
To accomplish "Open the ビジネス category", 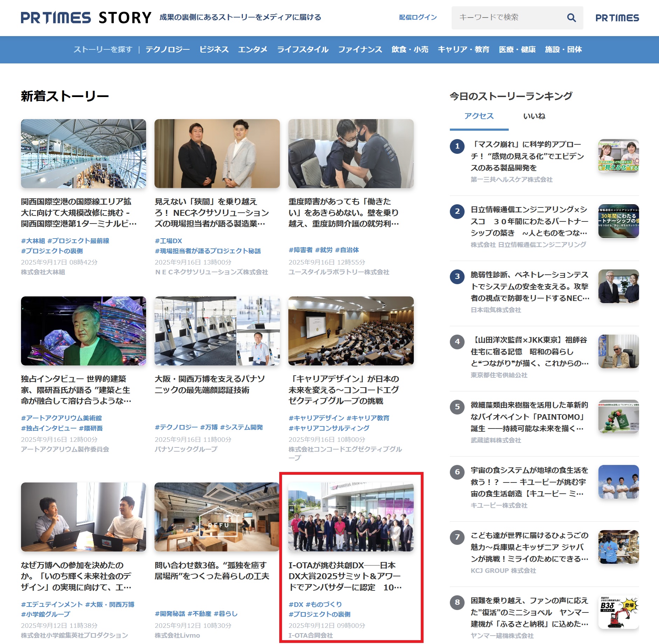I will [214, 49].
